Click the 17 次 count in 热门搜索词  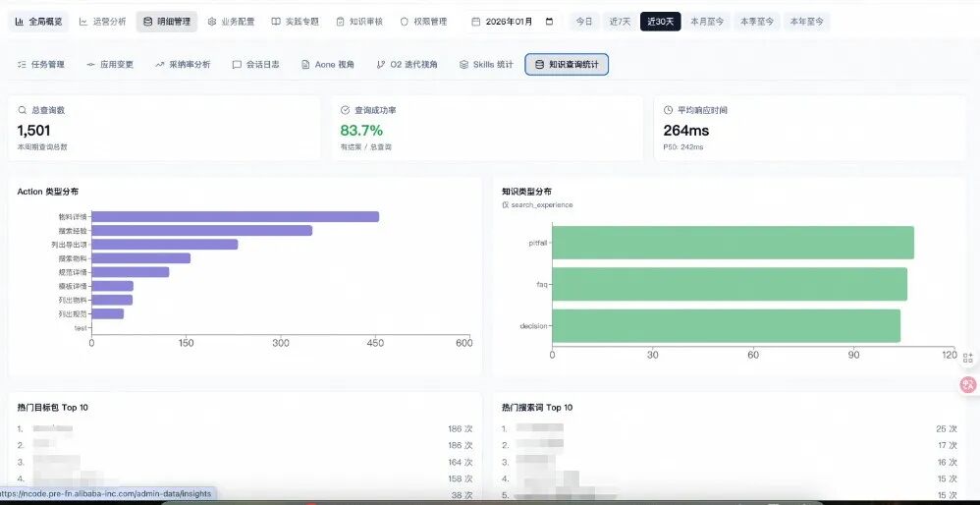click(947, 445)
